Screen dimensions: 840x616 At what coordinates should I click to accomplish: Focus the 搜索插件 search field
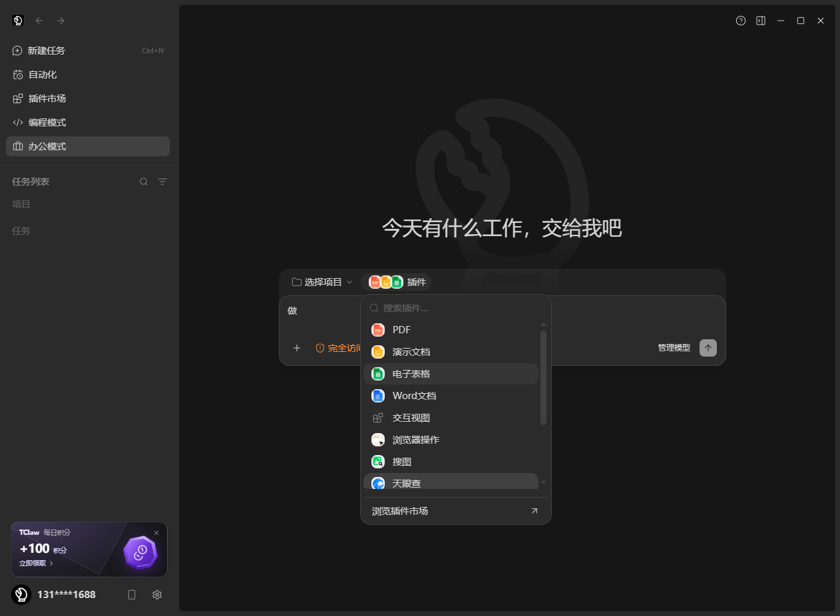click(x=456, y=308)
